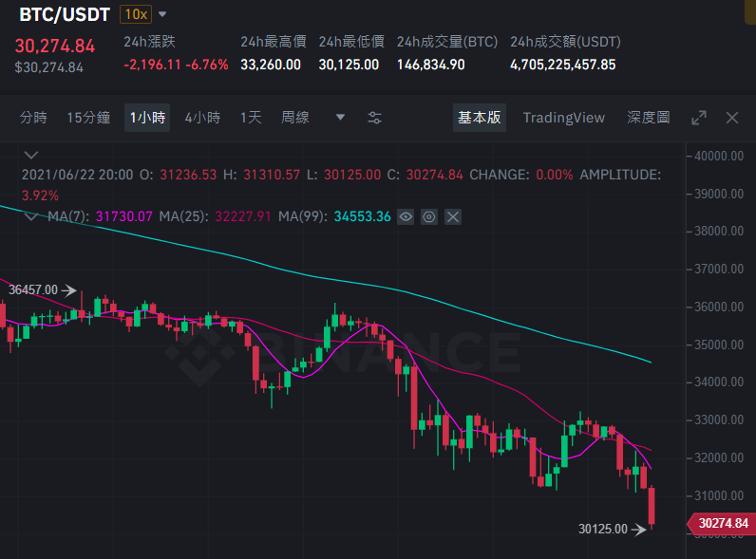This screenshot has height=559, width=756.
Task: Click the 30274.84 current price marker
Action: tap(721, 523)
